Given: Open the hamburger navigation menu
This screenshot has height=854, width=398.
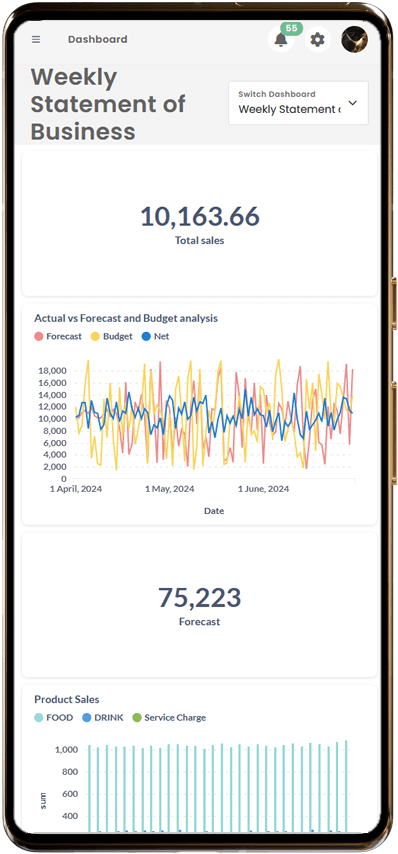Looking at the screenshot, I should point(36,39).
